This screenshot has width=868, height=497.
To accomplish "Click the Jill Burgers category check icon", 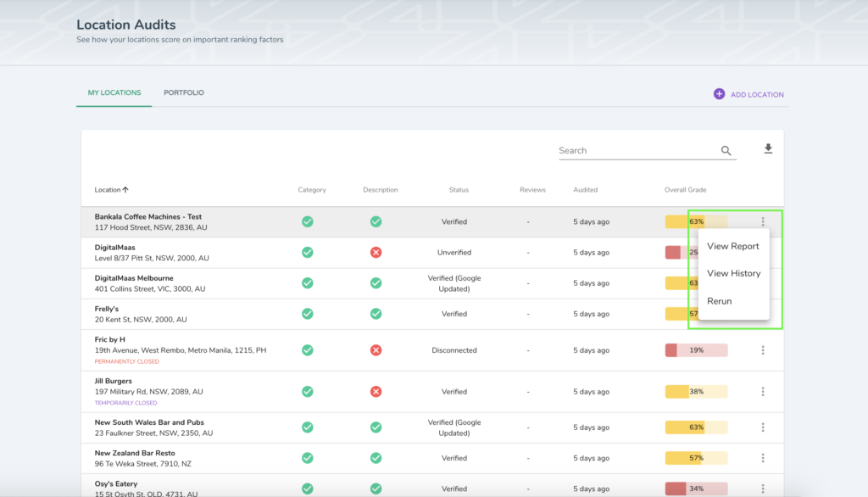I will (x=307, y=392).
